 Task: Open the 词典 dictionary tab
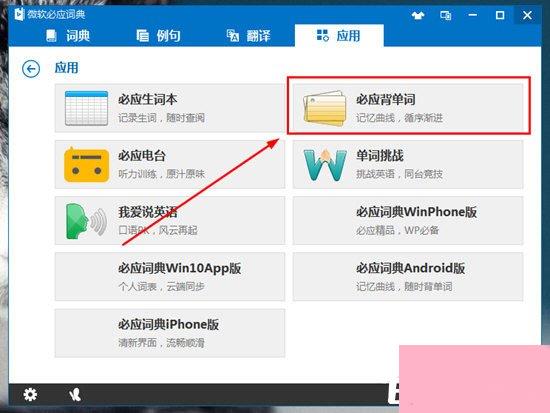[68, 36]
